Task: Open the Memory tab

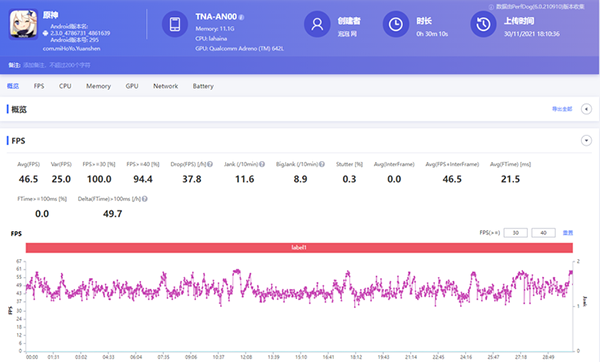Action: (x=98, y=86)
